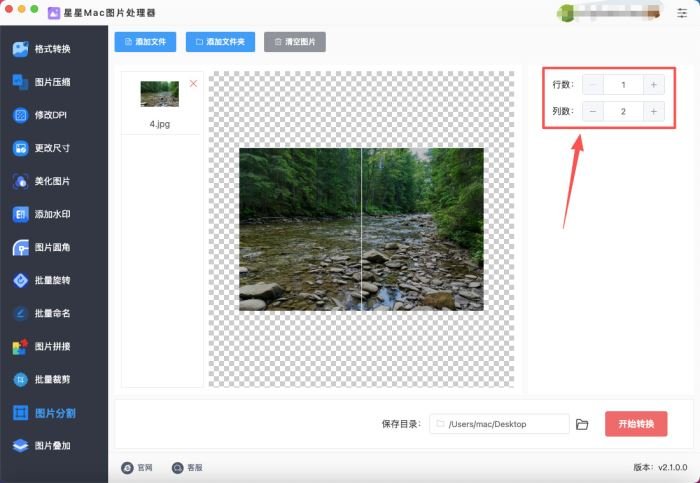Increase 列数 column count with plus
The image size is (700, 483).
(654, 112)
